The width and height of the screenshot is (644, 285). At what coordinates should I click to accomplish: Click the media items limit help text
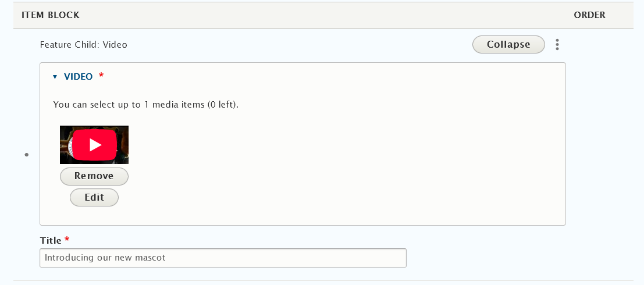click(x=146, y=105)
